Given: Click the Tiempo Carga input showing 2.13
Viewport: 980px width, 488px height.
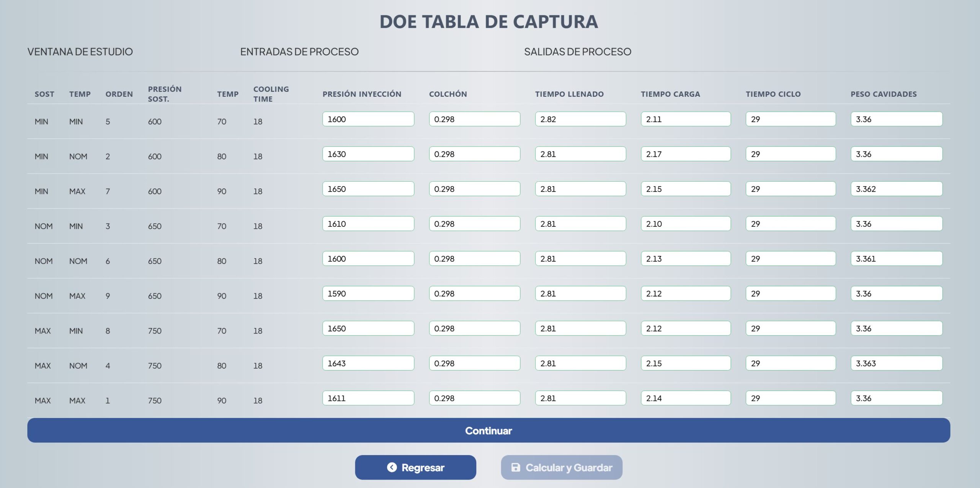Looking at the screenshot, I should click(x=685, y=259).
